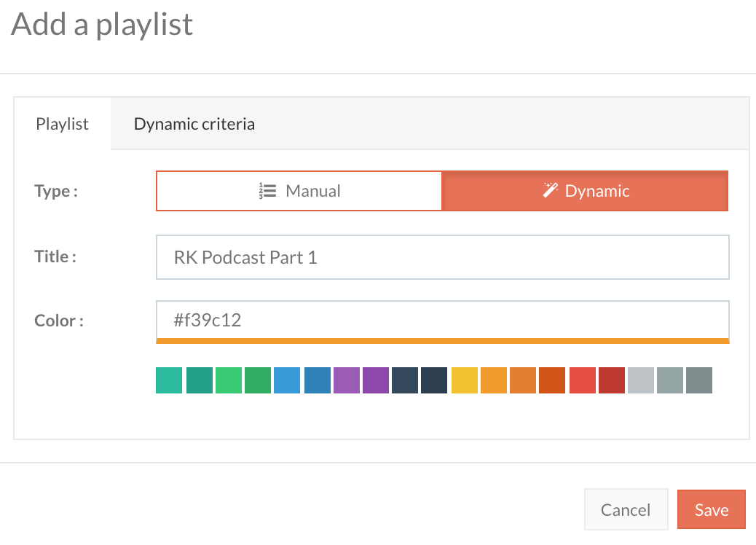Pick the darker purple color swatch
This screenshot has height=545, width=756.
tap(375, 380)
